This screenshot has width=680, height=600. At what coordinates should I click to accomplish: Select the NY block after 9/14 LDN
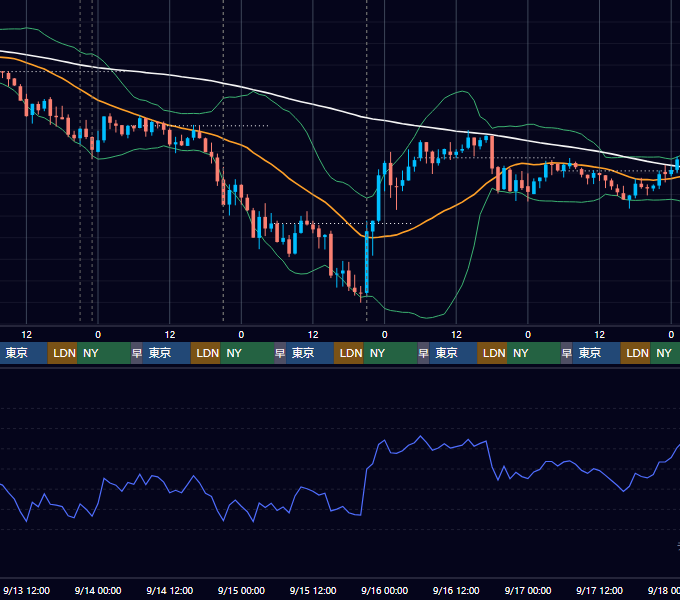[247, 353]
